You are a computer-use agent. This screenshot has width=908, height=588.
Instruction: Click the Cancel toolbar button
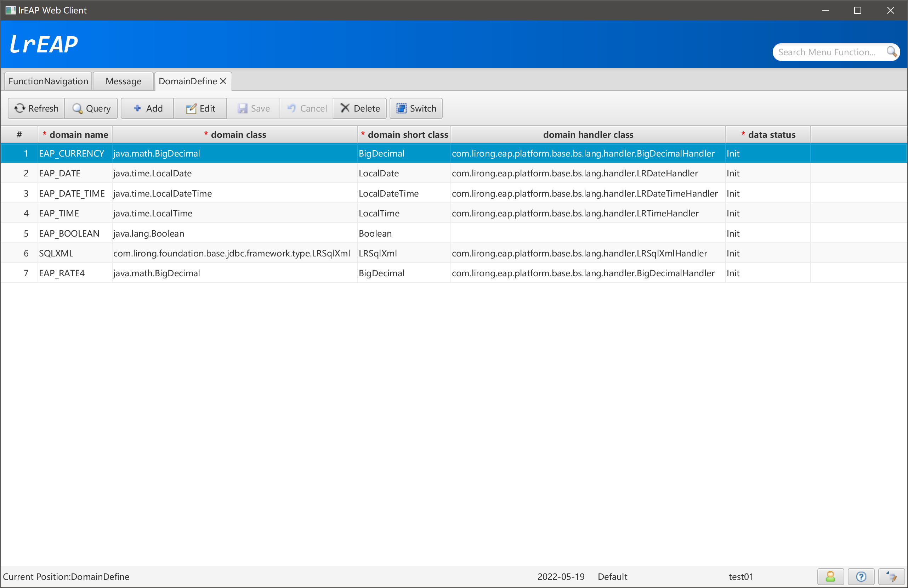tap(306, 108)
